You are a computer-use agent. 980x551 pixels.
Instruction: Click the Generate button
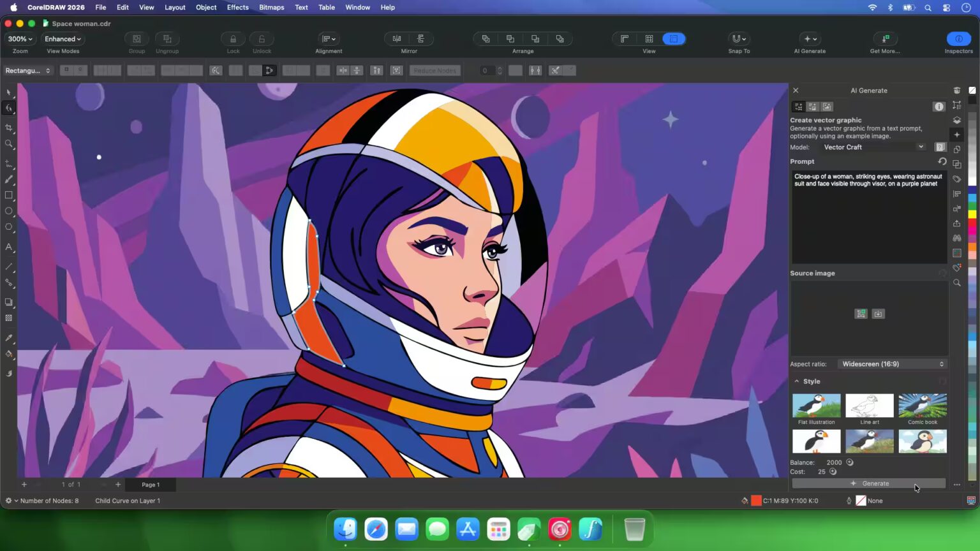(x=868, y=483)
